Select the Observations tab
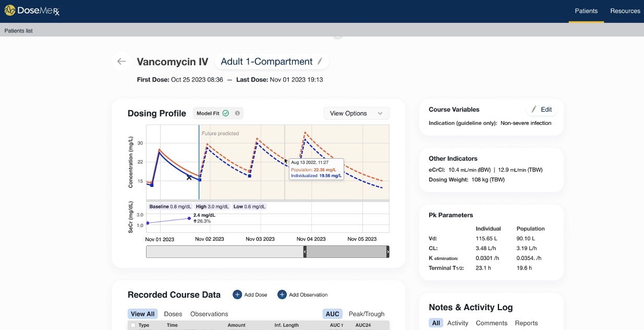 209,314
